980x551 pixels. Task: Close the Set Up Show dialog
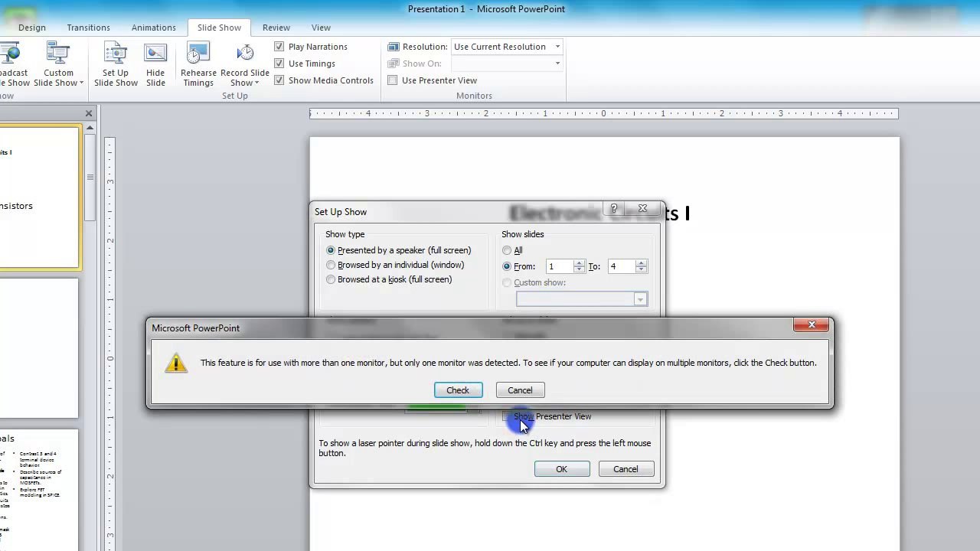tap(642, 208)
